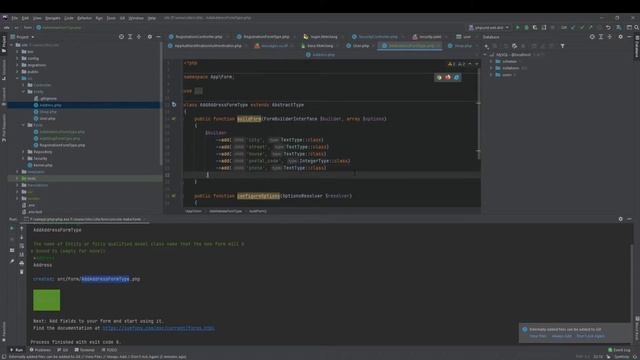
Task: Open Run panel gear settings
Action: (620, 219)
